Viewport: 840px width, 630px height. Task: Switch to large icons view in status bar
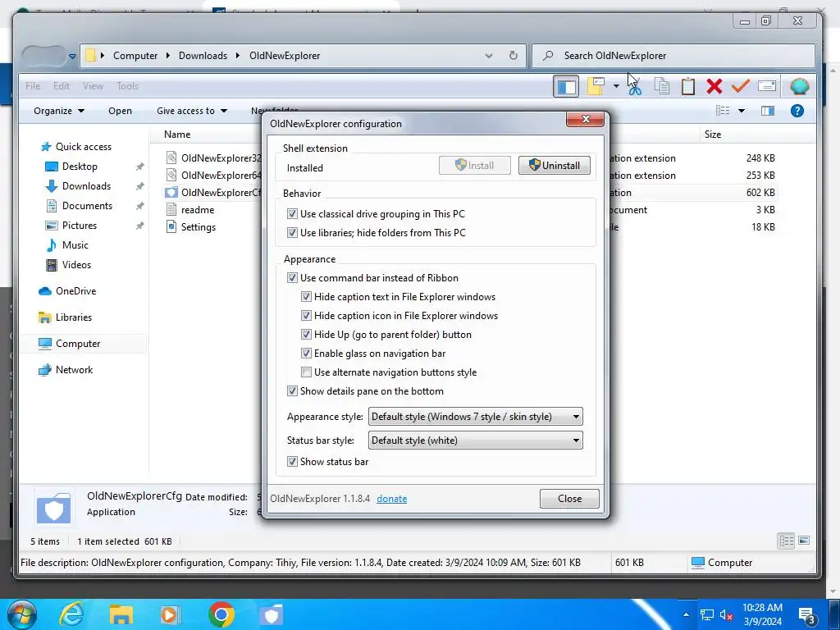click(x=804, y=541)
